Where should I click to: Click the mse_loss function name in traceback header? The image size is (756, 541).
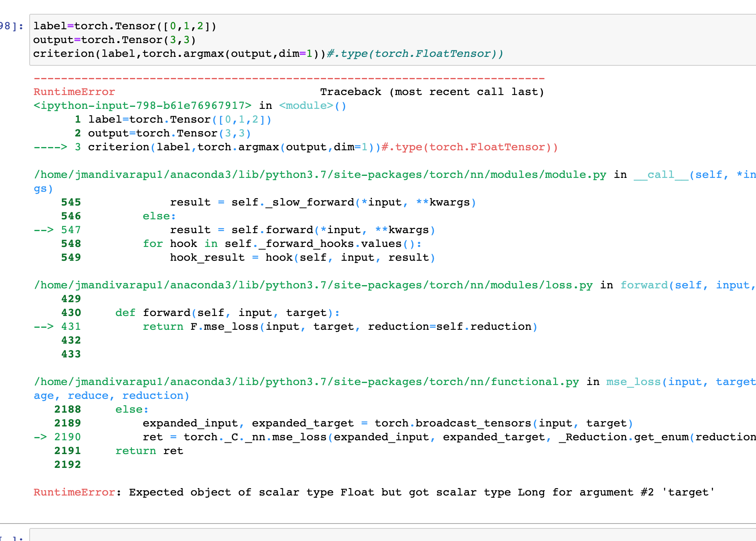[633, 382]
